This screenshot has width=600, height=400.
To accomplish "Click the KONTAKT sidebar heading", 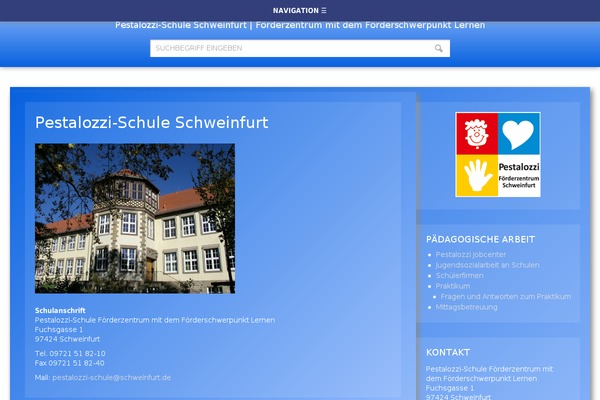I will coord(448,353).
